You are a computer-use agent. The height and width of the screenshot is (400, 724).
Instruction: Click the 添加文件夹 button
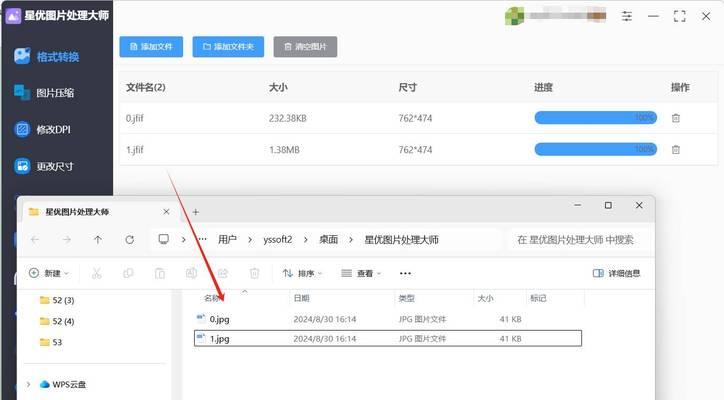click(228, 47)
